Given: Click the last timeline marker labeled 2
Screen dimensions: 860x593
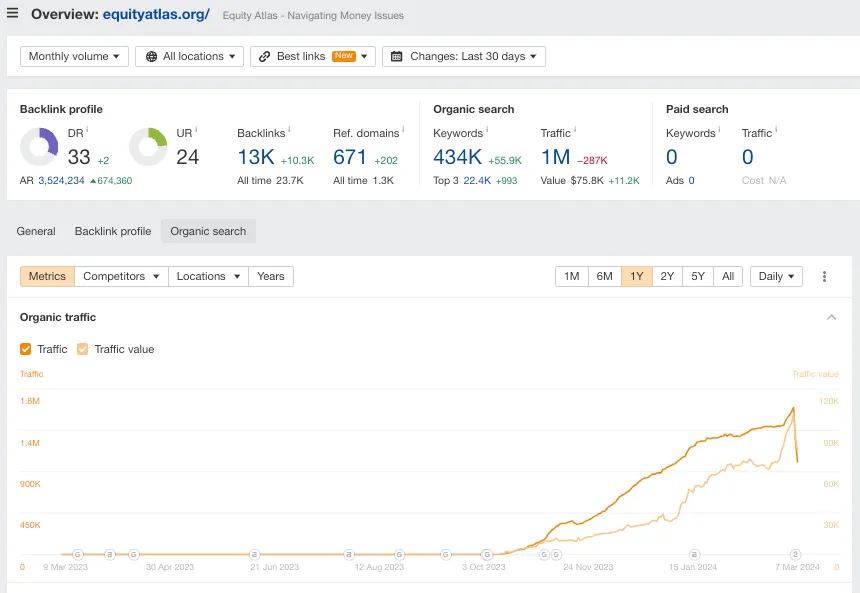Looking at the screenshot, I should (796, 554).
